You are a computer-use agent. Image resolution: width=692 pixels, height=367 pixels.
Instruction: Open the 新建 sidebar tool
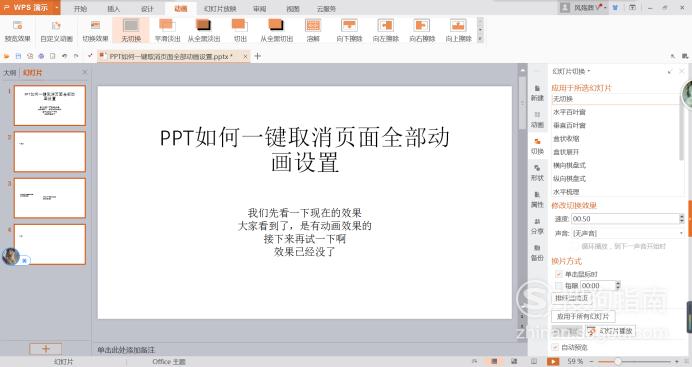(537, 94)
